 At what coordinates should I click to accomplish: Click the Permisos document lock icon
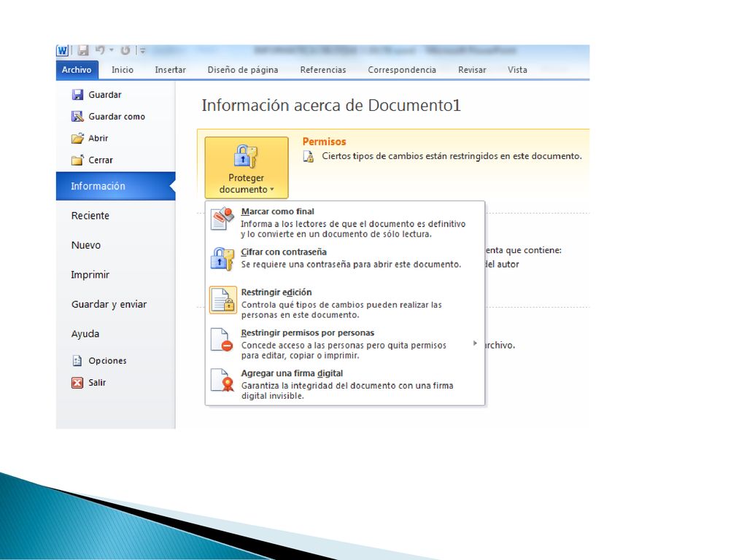pyautogui.click(x=309, y=157)
